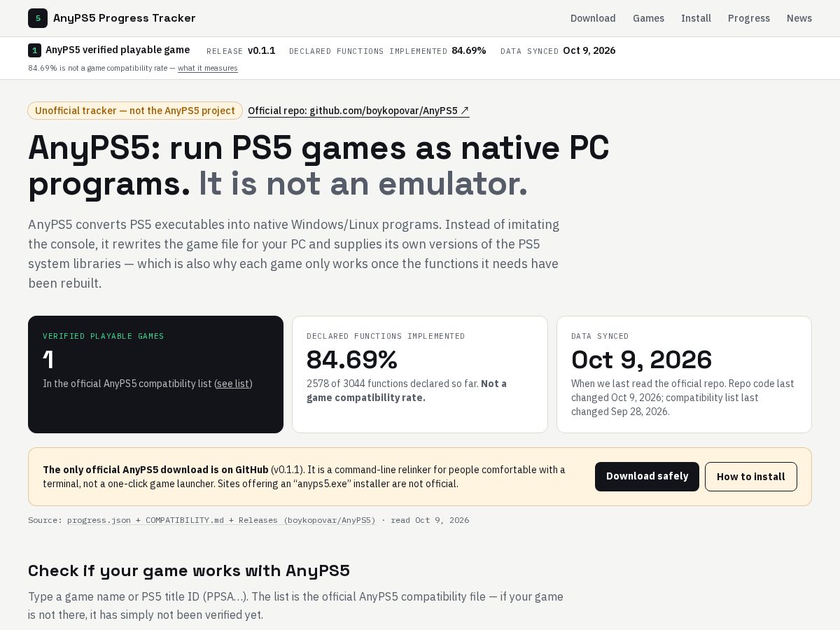Click "The only official AnyPS5 download" notice text
Image resolution: width=840 pixels, height=630 pixels.
[155, 470]
